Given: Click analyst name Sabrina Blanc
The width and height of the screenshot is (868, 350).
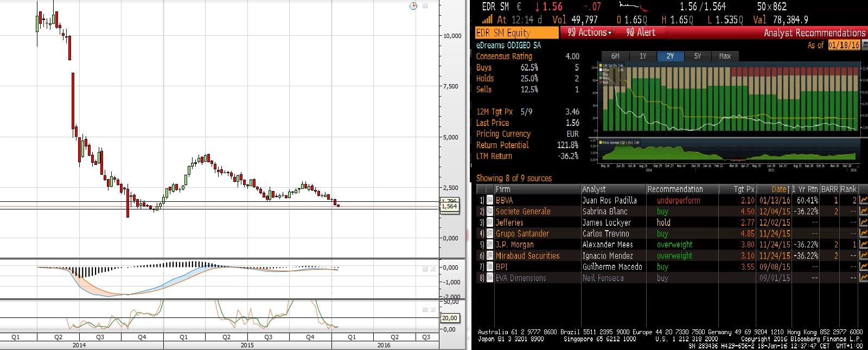Looking at the screenshot, I should tap(605, 211).
